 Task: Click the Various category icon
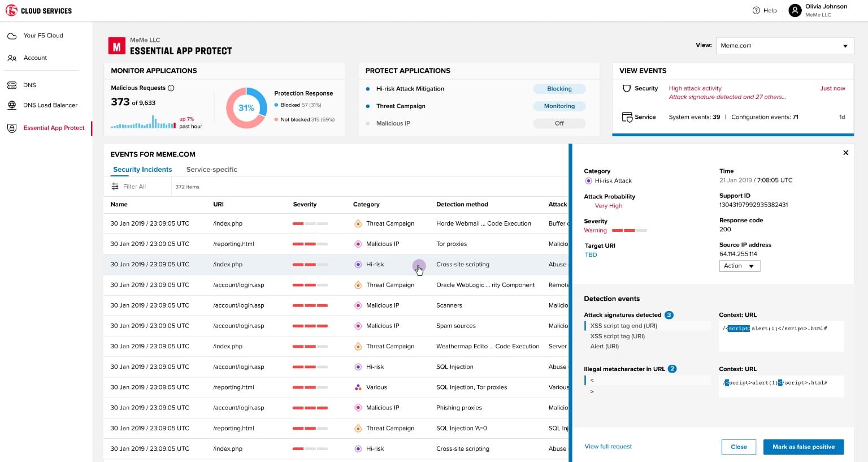(x=358, y=387)
